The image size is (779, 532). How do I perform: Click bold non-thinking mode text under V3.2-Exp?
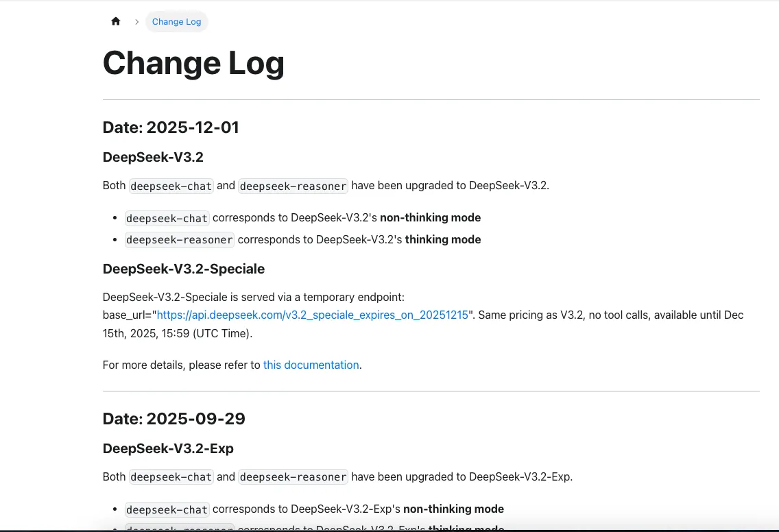[x=453, y=509]
